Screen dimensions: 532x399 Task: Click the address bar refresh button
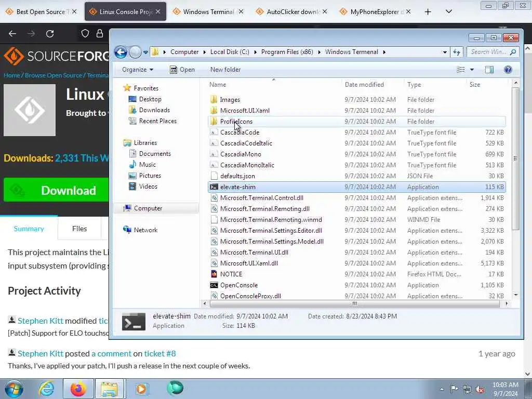click(457, 52)
